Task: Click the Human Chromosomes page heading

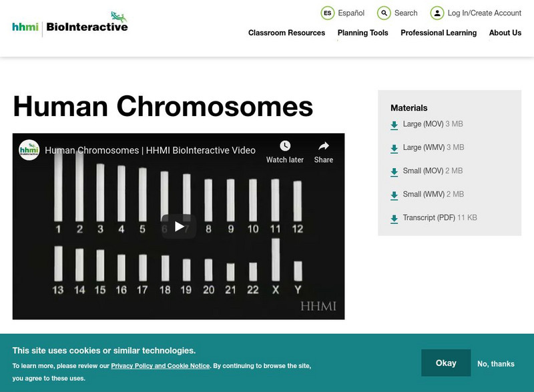Action: pos(163,107)
